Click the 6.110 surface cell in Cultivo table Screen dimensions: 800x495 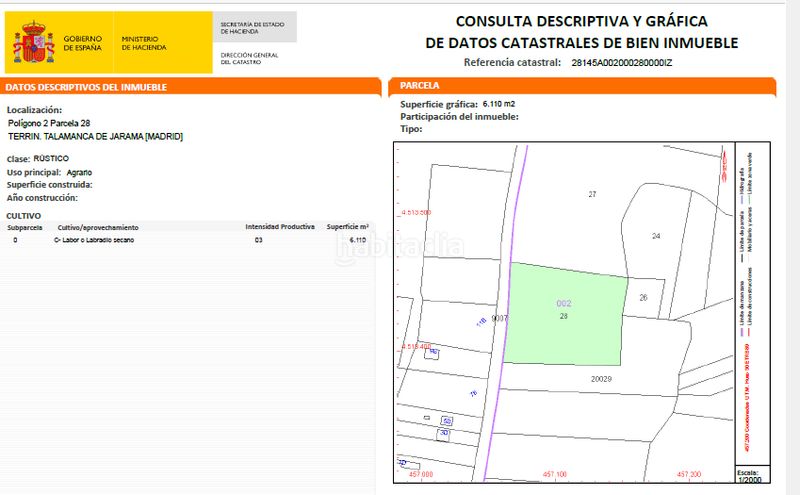[358, 240]
